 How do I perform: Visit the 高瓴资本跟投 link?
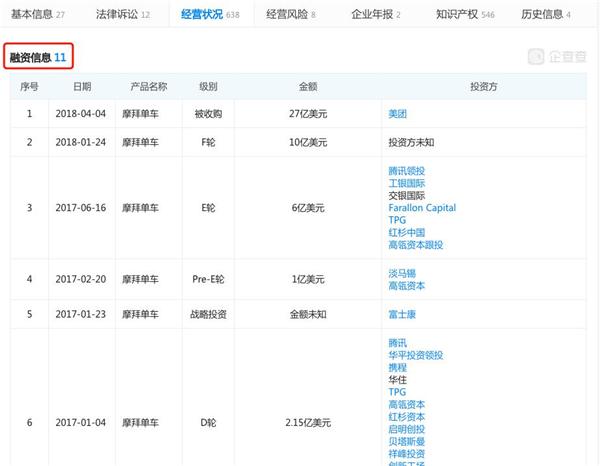point(416,244)
